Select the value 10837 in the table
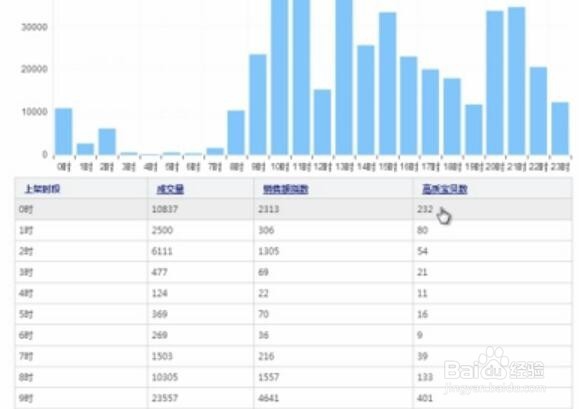 (165, 209)
